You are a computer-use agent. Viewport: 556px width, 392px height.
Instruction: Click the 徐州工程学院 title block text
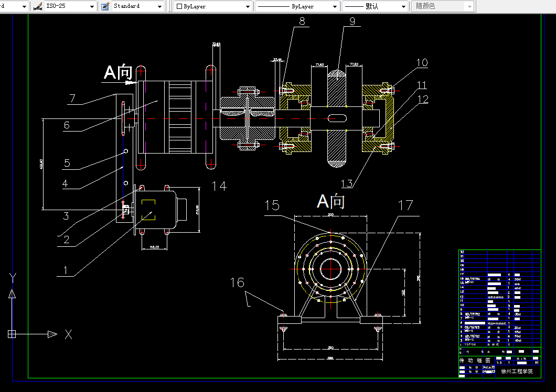pos(517,371)
